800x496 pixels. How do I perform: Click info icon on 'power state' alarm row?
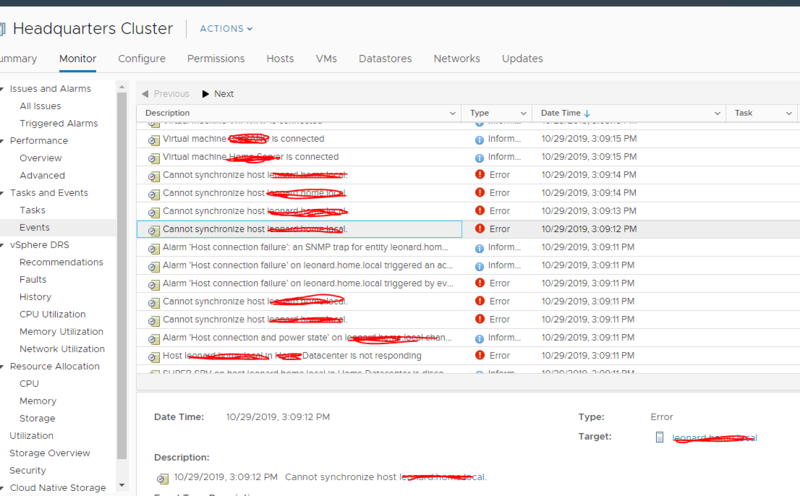tap(480, 339)
